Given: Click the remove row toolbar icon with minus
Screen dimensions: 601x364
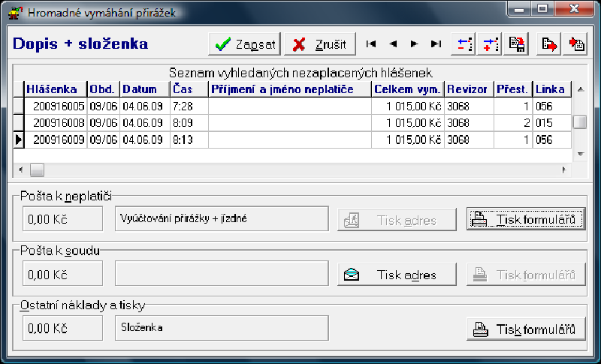Looking at the screenshot, I should [x=464, y=44].
